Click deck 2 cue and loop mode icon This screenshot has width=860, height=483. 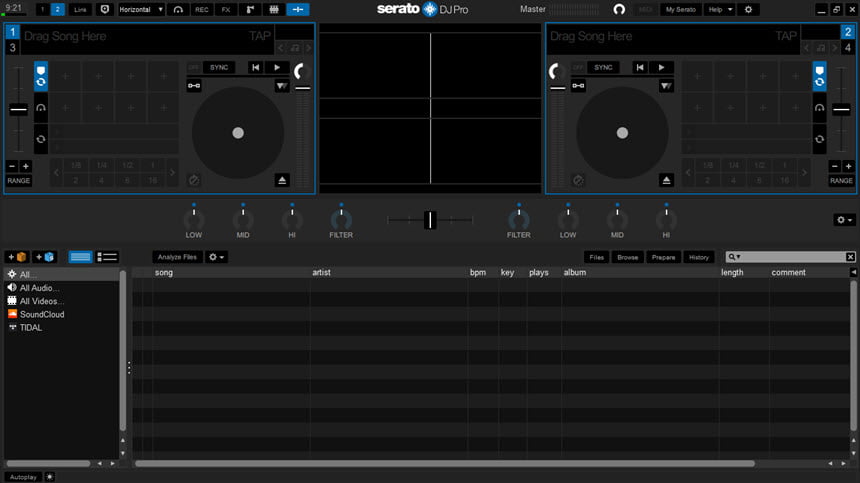[819, 76]
